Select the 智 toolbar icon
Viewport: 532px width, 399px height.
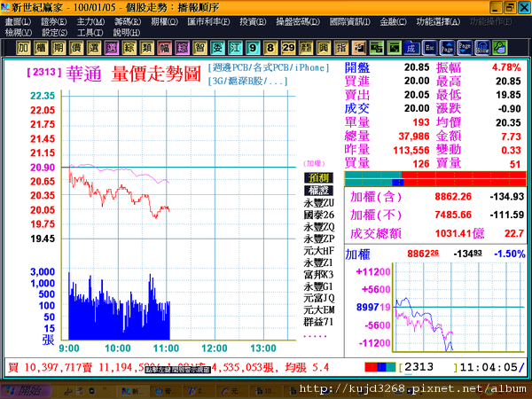coord(199,48)
